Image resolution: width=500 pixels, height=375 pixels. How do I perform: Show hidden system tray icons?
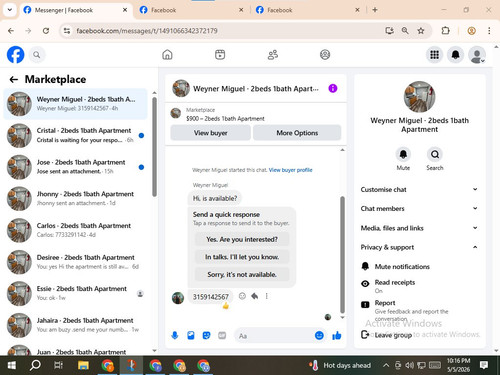pos(386,365)
